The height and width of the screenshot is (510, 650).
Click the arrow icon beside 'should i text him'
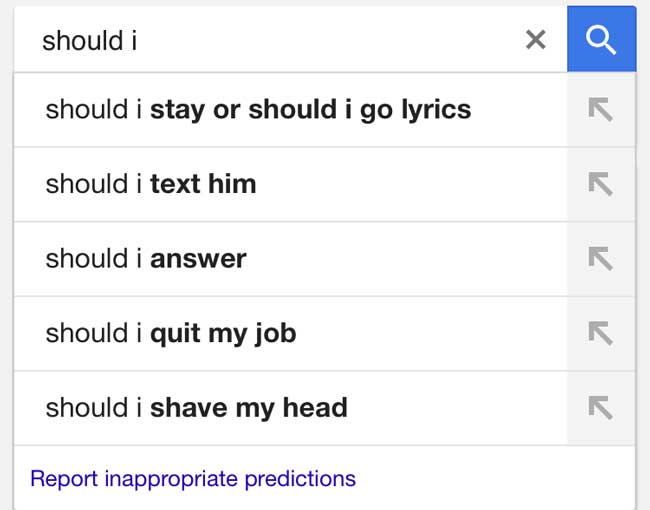tap(600, 184)
